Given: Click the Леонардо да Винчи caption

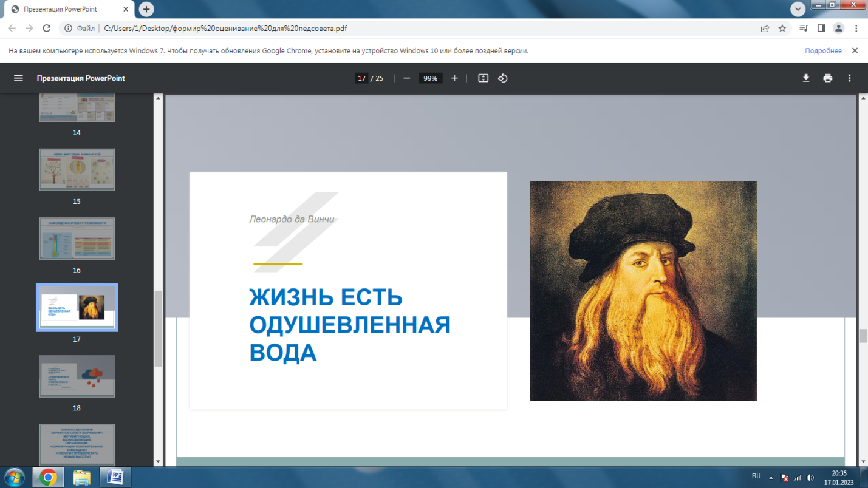Looking at the screenshot, I should point(292,219).
